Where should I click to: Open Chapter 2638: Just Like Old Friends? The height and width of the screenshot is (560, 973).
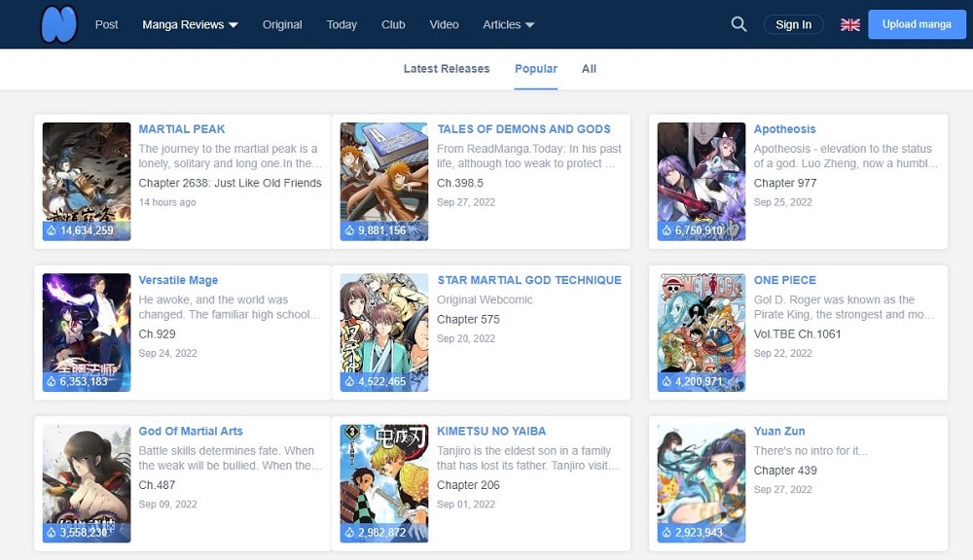(x=230, y=183)
